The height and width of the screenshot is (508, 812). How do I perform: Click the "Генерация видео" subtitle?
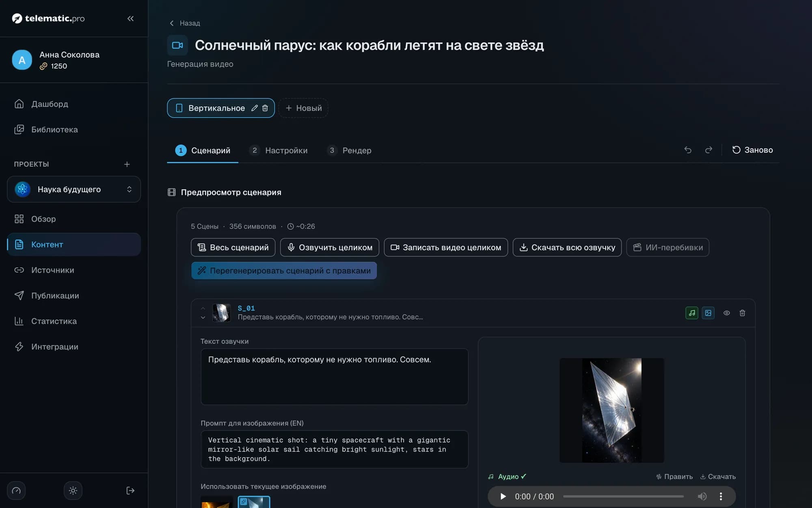pos(200,64)
